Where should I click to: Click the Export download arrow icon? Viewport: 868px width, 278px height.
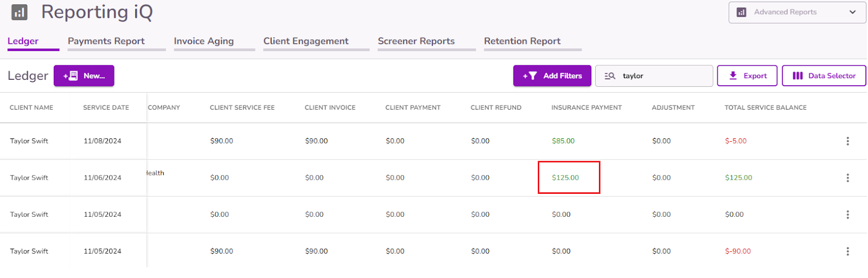click(733, 75)
